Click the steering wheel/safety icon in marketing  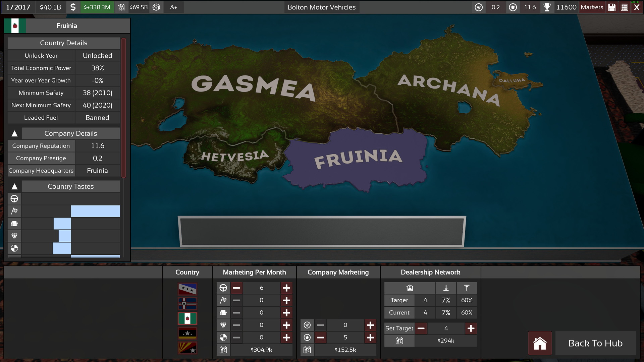[x=223, y=287]
